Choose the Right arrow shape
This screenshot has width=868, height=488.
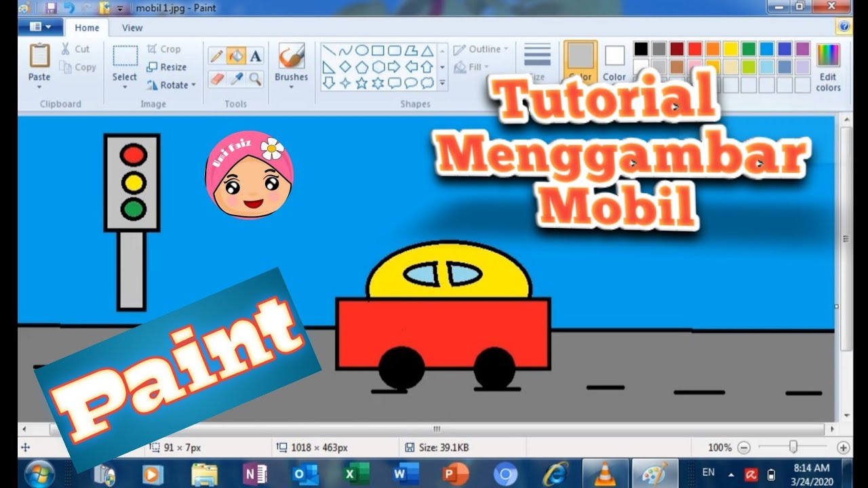[395, 67]
